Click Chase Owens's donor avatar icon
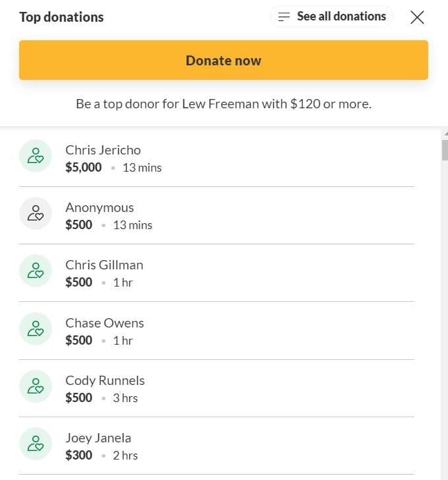Viewport: 448px width, 480px height. pyautogui.click(x=36, y=329)
